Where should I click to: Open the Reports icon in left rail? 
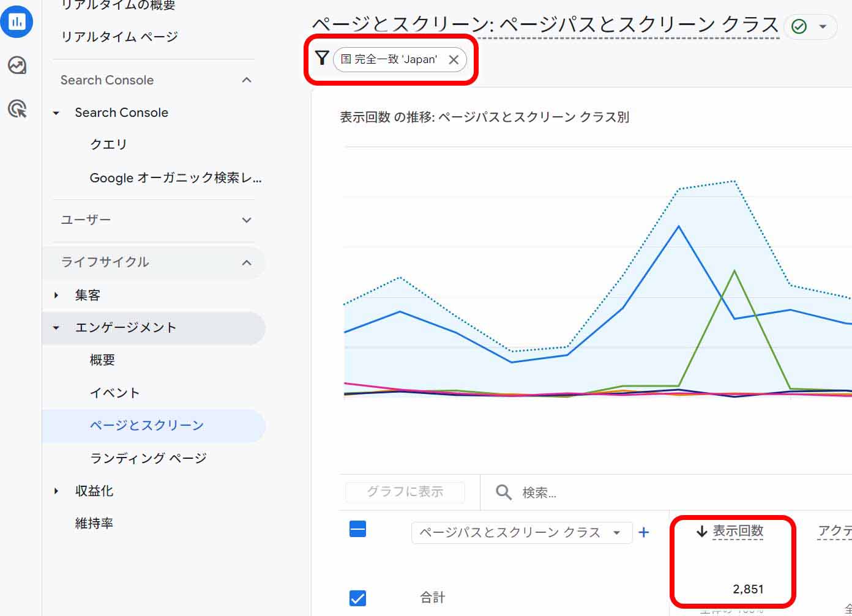point(17,21)
